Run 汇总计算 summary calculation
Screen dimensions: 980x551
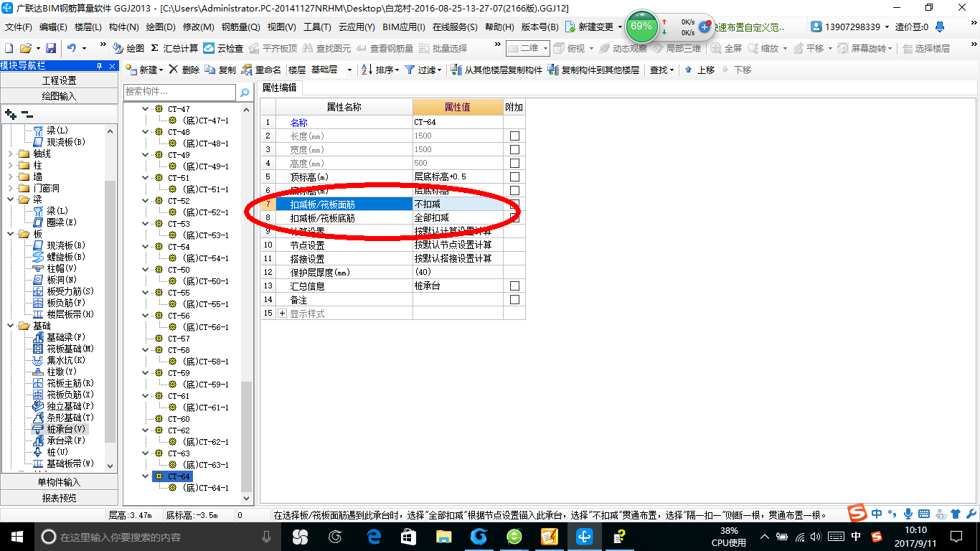[174, 48]
